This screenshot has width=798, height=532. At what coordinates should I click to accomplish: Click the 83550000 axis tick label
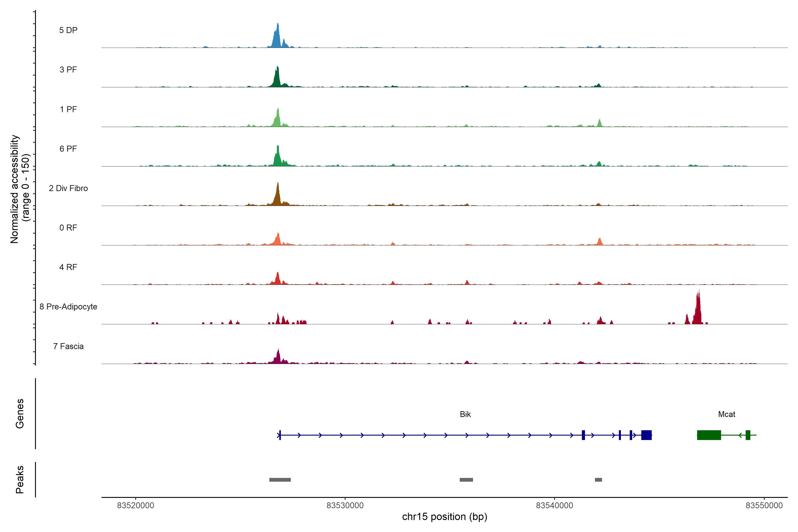coord(764,506)
